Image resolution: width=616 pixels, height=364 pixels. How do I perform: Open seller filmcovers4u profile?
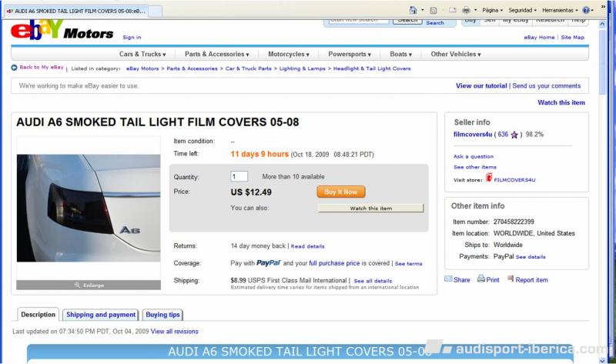point(473,135)
